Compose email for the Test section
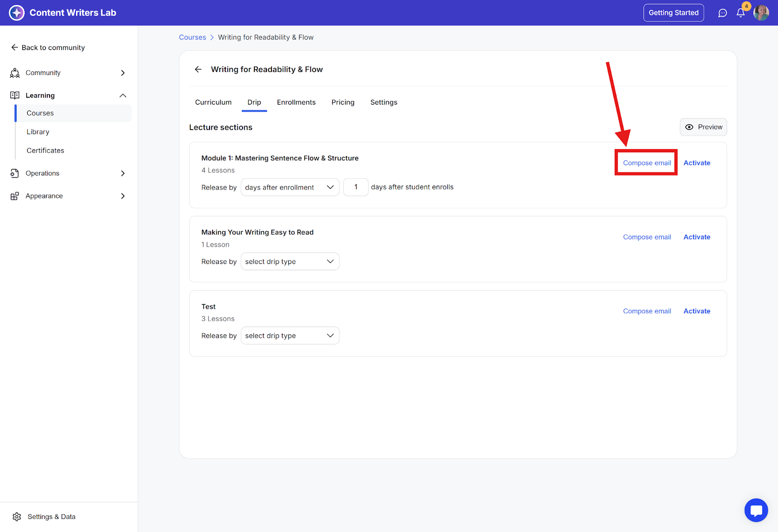The width and height of the screenshot is (778, 532). [x=647, y=311]
